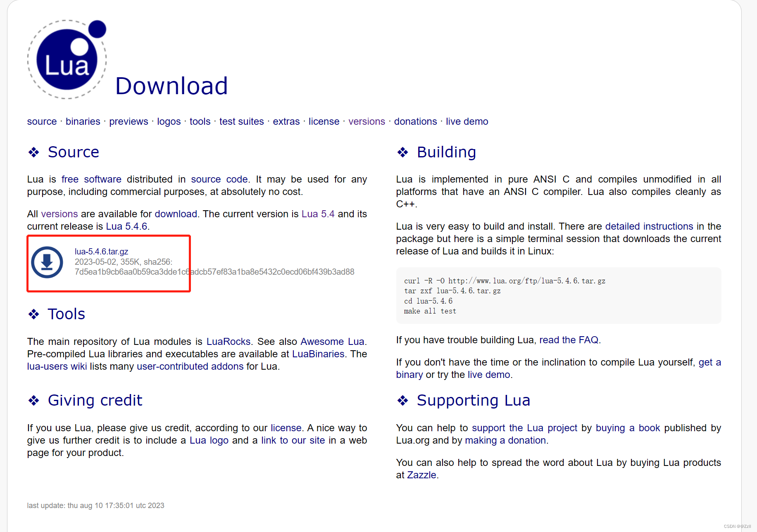Viewport: 757px width, 532px height.
Task: Click the Lua logo image
Action: pyautogui.click(x=67, y=59)
